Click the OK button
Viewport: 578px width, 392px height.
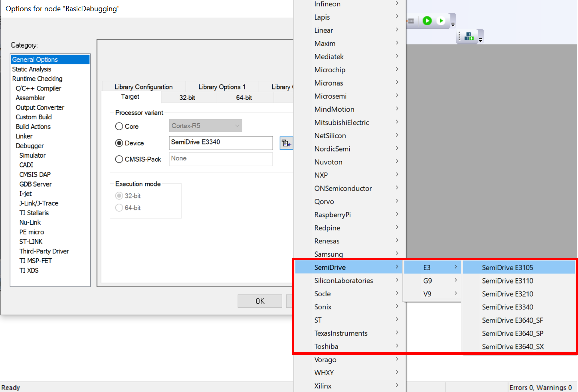pos(260,301)
